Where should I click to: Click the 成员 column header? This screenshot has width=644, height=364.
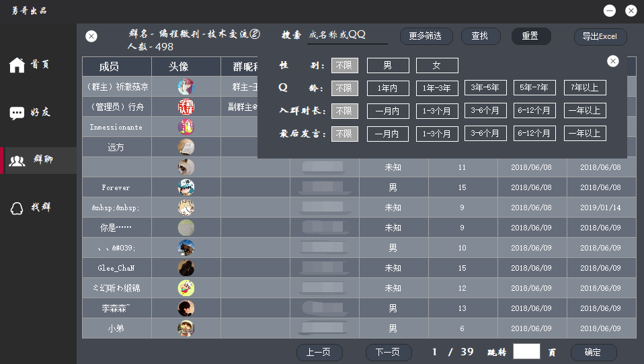click(x=117, y=66)
